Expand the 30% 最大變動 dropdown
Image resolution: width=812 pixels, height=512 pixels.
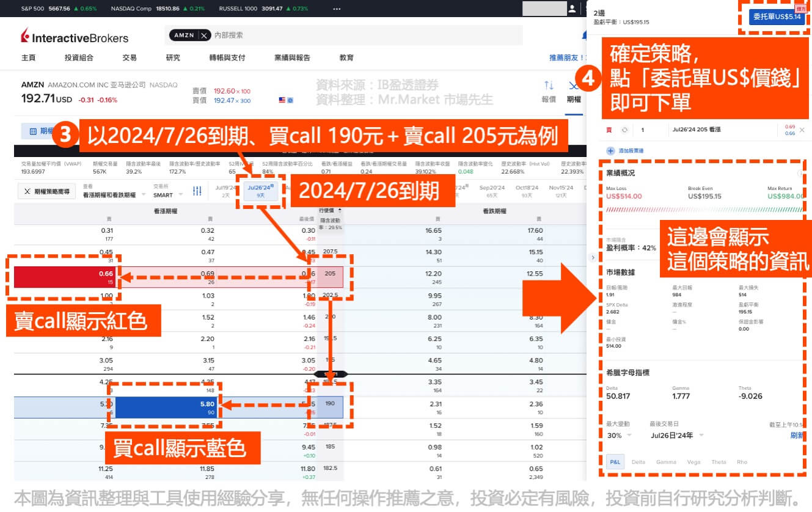tap(620, 435)
